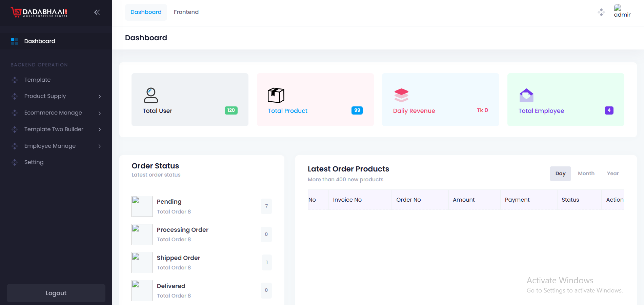Viewport: 644px width, 305px height.
Task: Click the Daily Revenue stacked layers icon
Action: (401, 95)
